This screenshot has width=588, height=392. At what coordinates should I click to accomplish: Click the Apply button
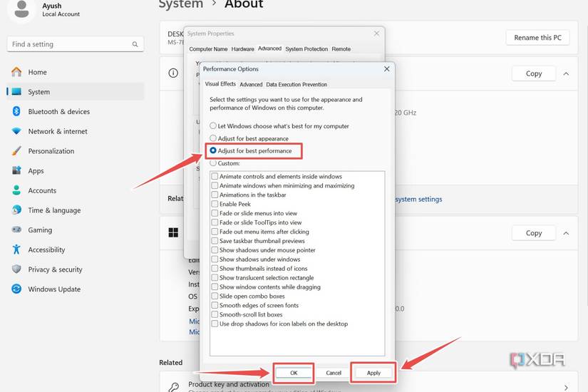(373, 373)
